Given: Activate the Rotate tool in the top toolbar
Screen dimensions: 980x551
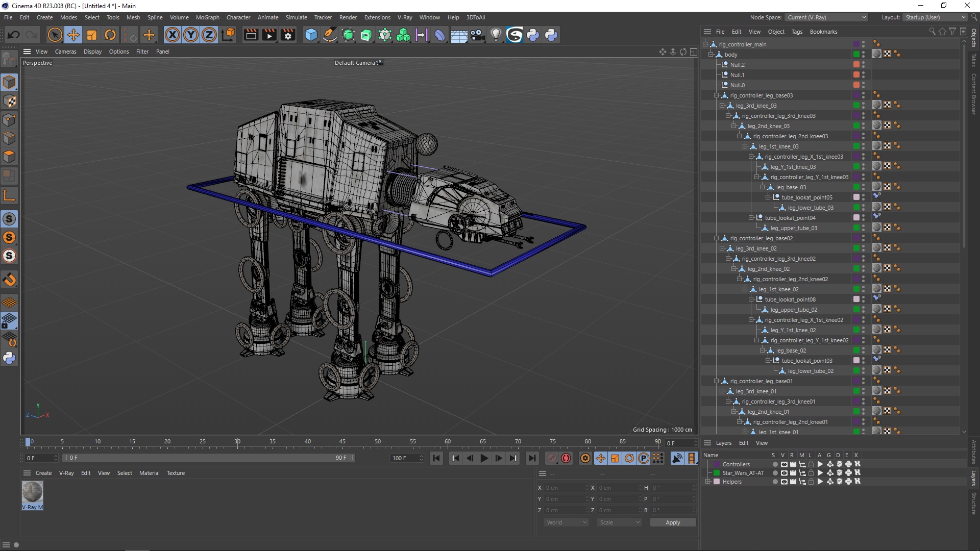Looking at the screenshot, I should pos(110,35).
